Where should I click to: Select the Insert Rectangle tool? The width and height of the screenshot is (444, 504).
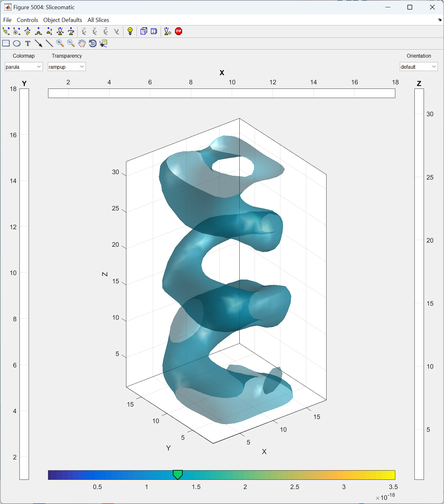pyautogui.click(x=6, y=43)
